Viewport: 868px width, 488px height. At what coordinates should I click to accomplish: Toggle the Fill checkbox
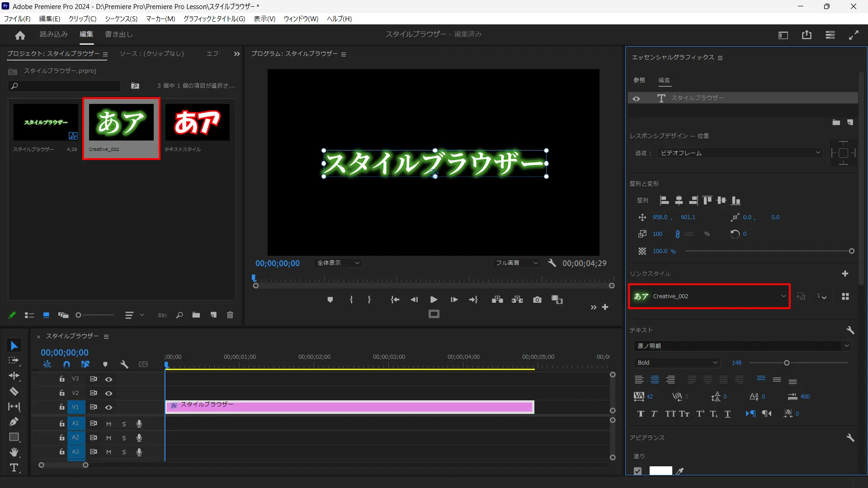[637, 471]
